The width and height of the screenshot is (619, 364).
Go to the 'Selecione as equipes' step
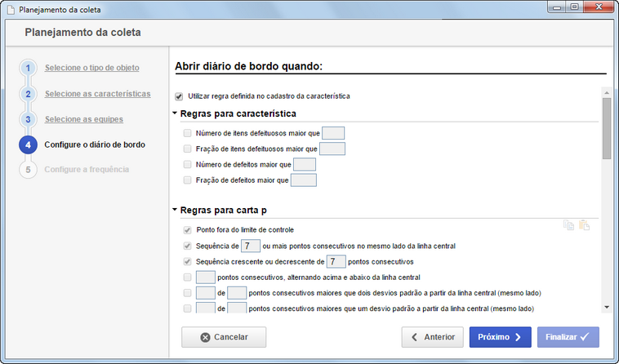83,119
